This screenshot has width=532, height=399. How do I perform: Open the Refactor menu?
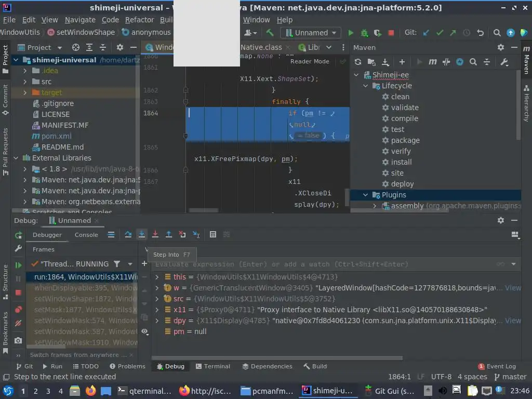[x=139, y=20]
